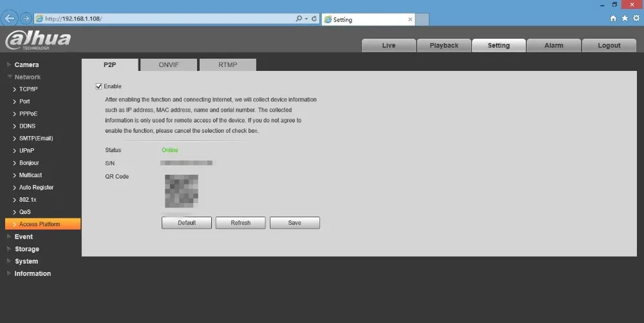Collapse the Network menu section

coord(27,77)
